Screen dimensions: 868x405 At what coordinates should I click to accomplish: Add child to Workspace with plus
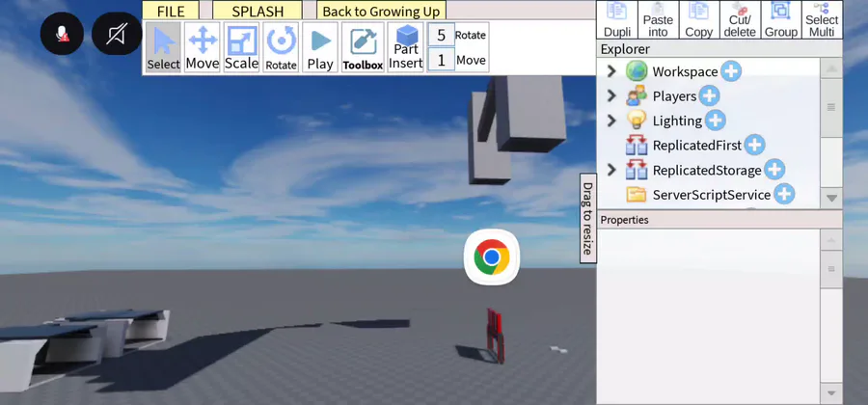731,71
